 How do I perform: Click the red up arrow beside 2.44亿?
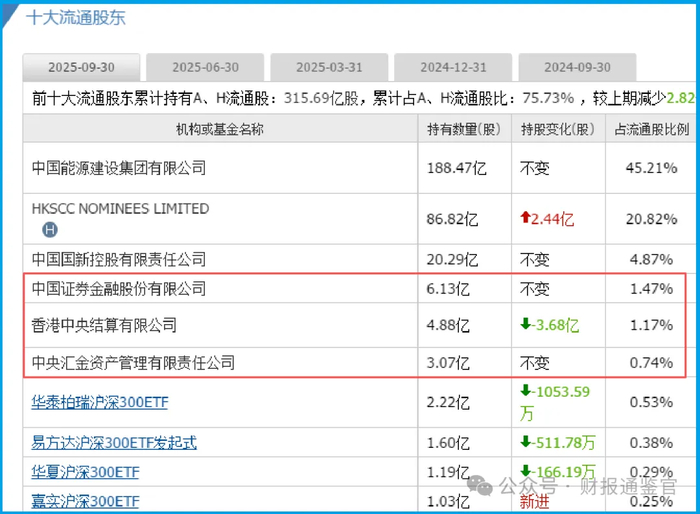525,217
